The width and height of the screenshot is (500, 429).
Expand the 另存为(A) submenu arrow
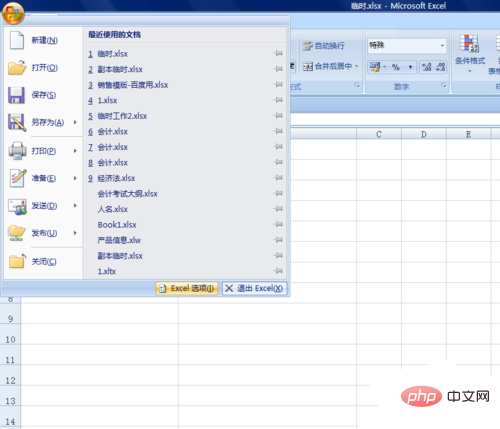pos(75,122)
